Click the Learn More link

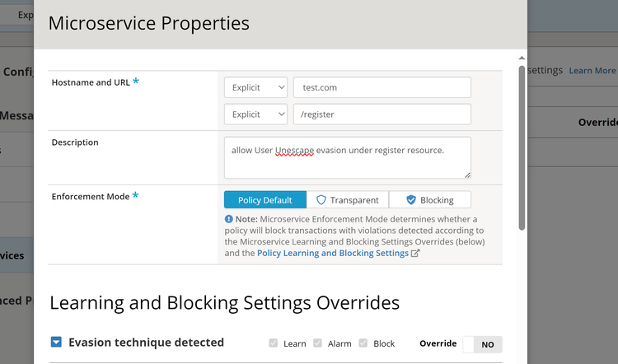(x=592, y=71)
